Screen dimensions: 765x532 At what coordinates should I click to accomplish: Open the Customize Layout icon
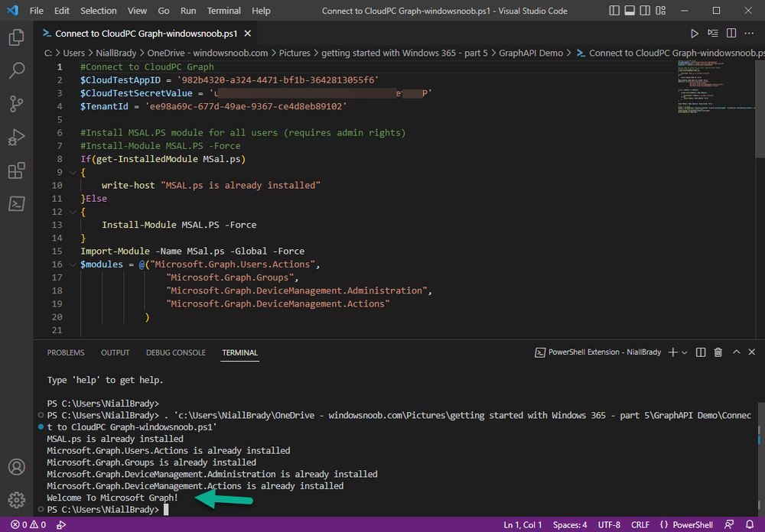[x=661, y=10]
